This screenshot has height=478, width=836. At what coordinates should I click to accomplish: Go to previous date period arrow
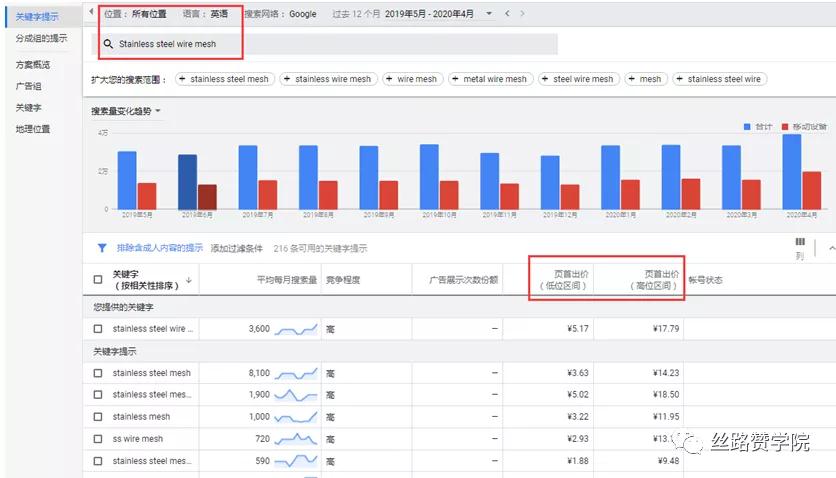(x=507, y=13)
